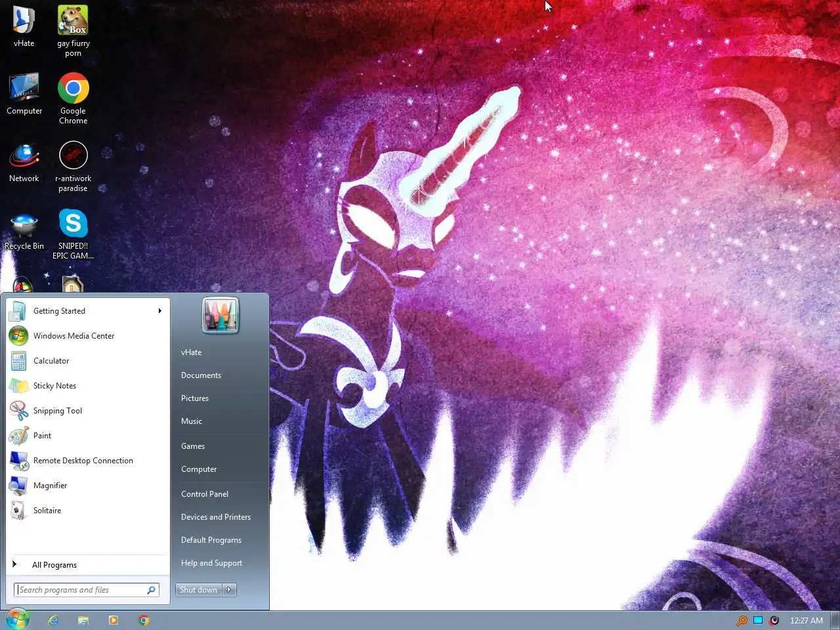This screenshot has height=630, width=840.
Task: Open Documents from Start menu
Action: coord(201,375)
